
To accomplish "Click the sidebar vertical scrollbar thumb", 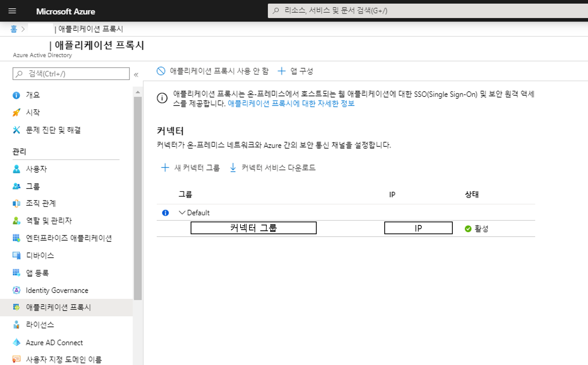I will click(138, 198).
